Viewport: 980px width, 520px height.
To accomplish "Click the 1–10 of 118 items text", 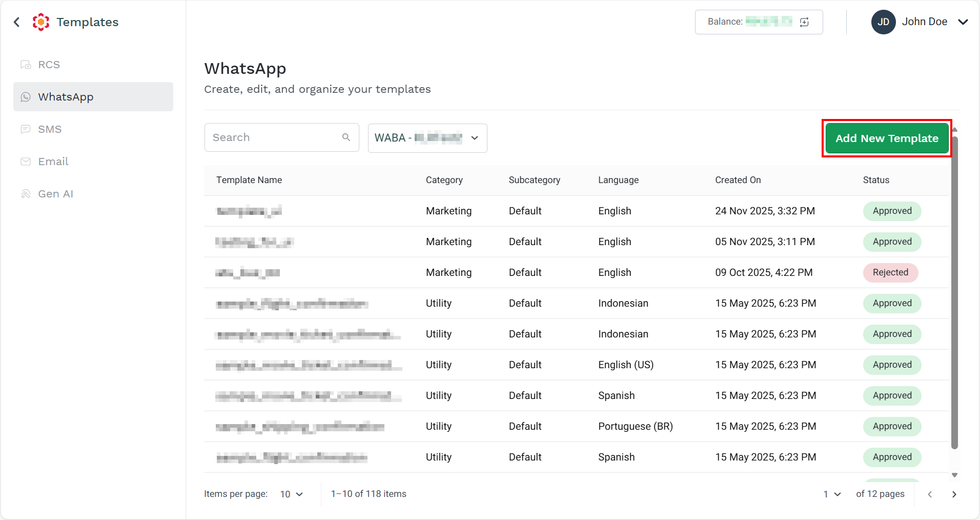I will click(369, 494).
